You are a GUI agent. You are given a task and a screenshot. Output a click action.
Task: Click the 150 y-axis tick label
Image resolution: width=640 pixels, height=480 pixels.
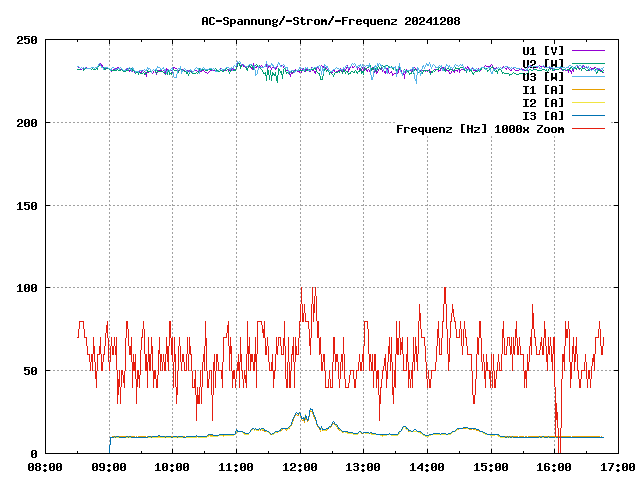coord(27,206)
